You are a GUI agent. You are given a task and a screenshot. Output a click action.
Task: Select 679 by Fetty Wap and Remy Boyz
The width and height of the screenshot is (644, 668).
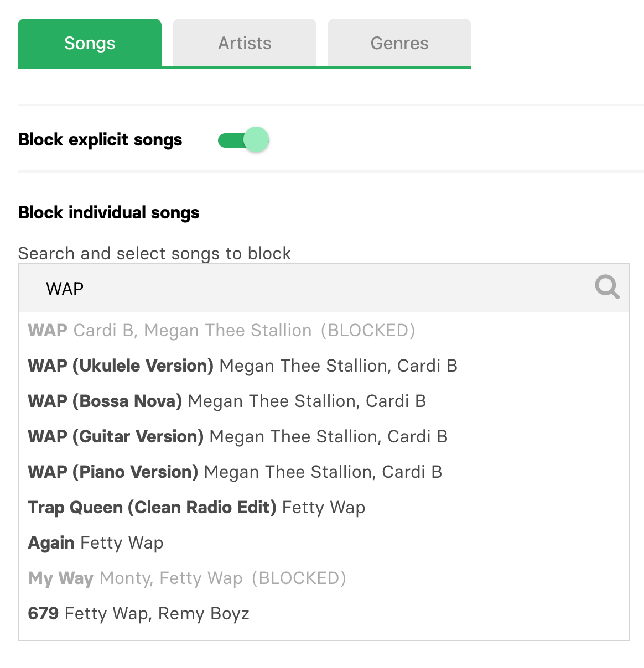[x=138, y=613]
